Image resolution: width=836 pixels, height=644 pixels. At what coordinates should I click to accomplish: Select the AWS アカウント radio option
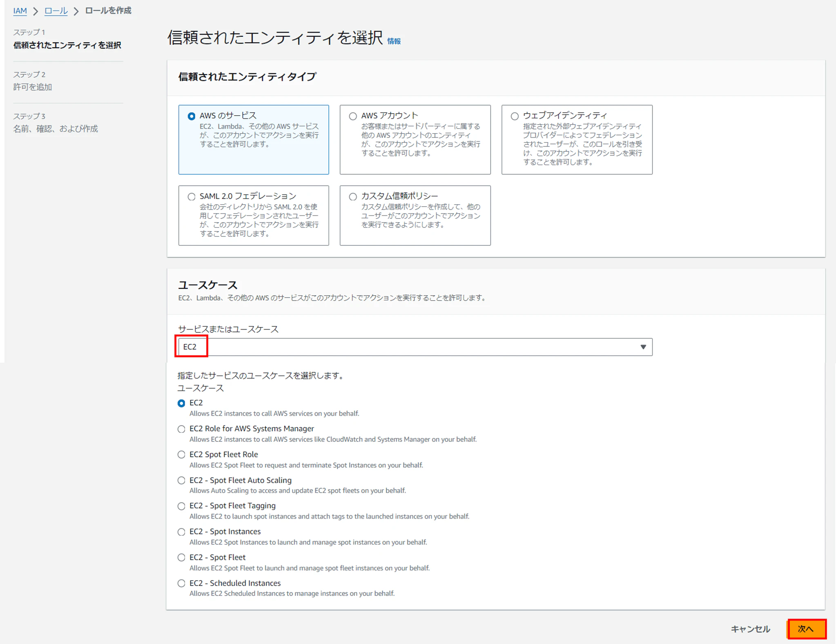click(353, 116)
